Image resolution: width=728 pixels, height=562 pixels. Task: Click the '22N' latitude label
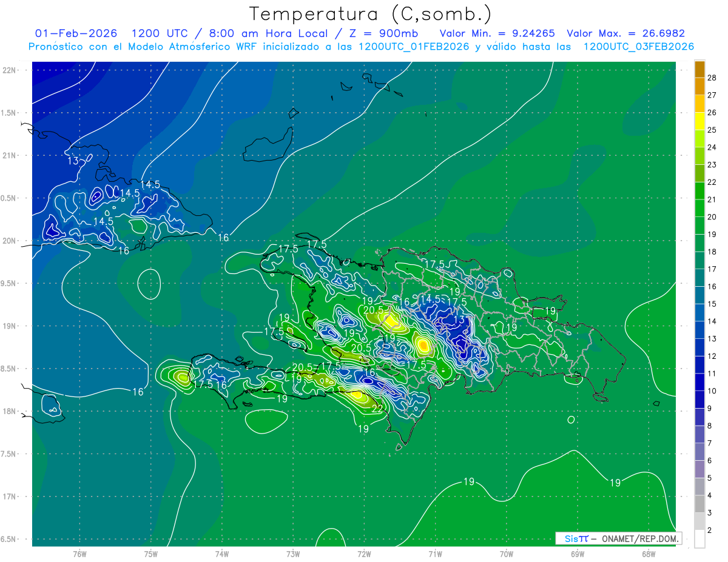10,70
